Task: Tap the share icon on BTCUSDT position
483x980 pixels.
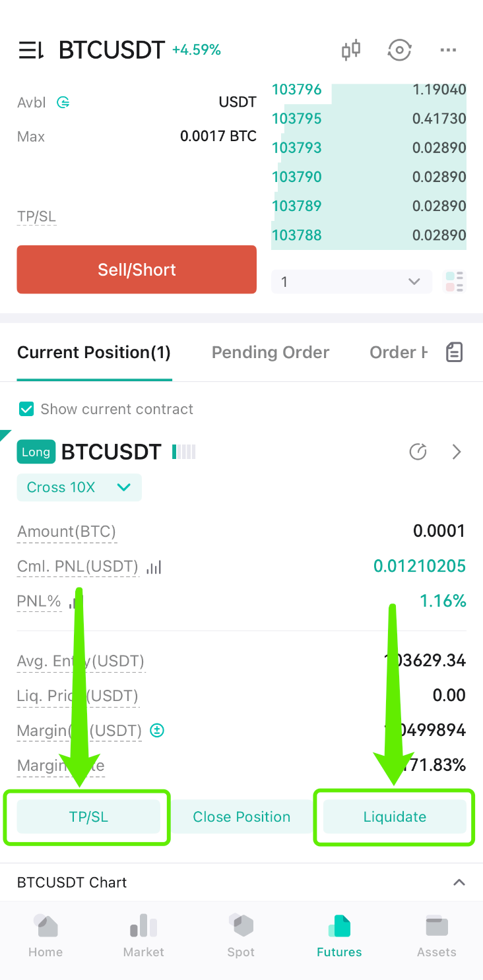Action: [x=418, y=452]
